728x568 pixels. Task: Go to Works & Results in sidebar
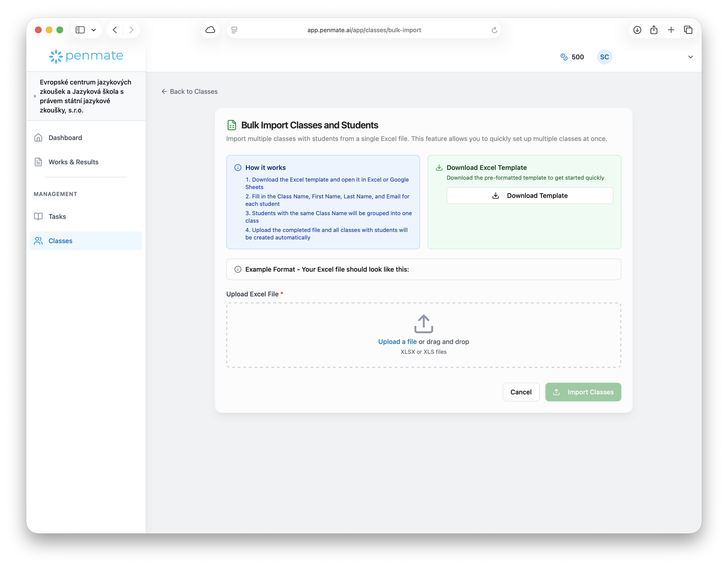coord(73,162)
